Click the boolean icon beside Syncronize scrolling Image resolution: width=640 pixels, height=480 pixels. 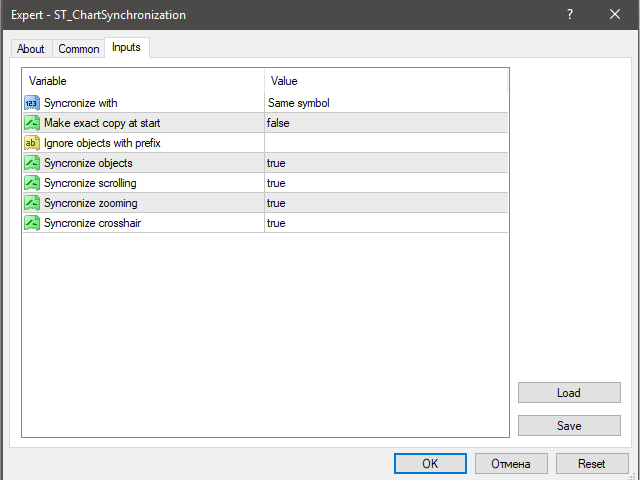coord(31,183)
